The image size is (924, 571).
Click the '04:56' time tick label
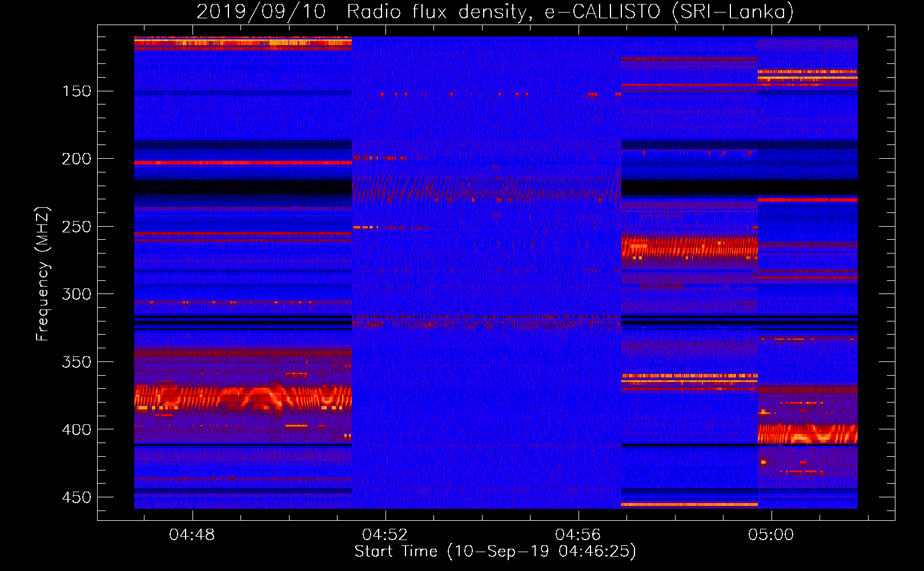[578, 534]
